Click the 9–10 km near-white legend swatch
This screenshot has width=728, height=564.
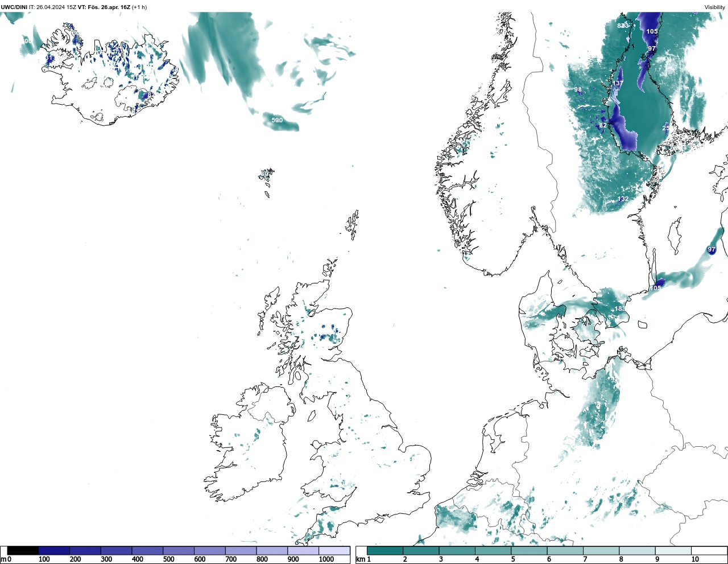pyautogui.click(x=673, y=550)
